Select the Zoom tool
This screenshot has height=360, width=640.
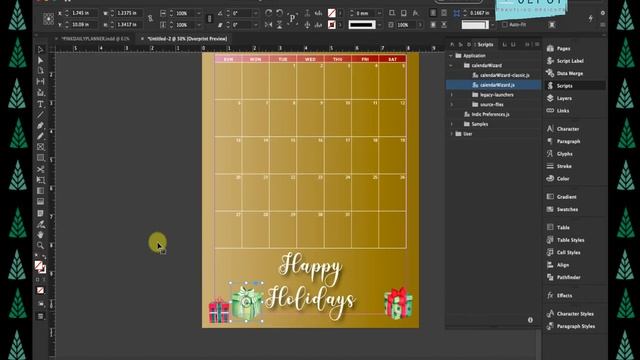[40, 245]
